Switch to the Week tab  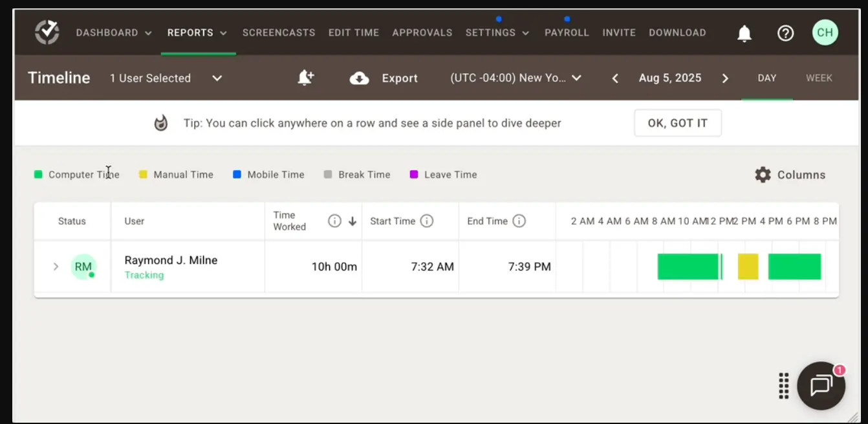click(x=819, y=78)
